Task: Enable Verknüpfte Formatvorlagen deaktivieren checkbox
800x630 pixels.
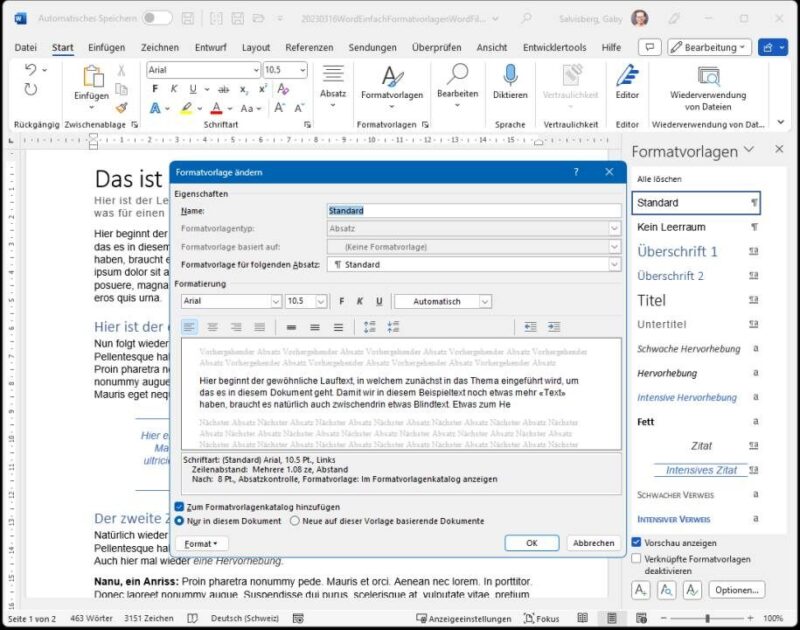Action: tap(637, 558)
